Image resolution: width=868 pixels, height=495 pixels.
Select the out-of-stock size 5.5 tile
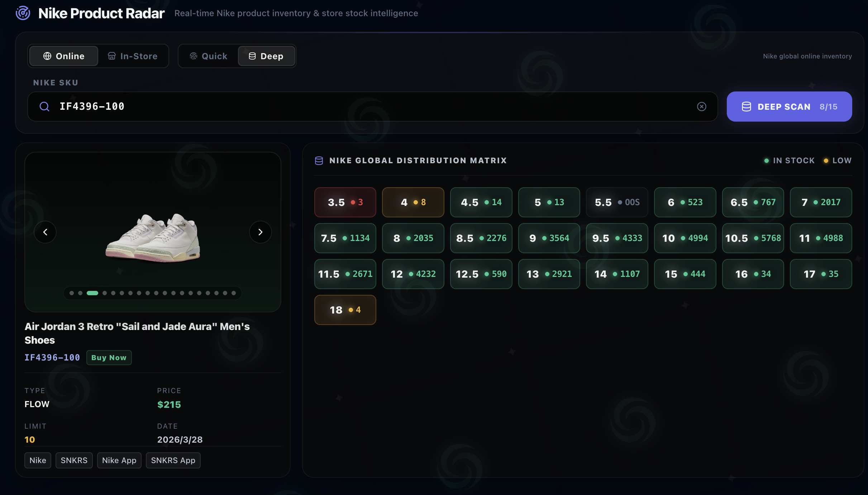coord(617,202)
